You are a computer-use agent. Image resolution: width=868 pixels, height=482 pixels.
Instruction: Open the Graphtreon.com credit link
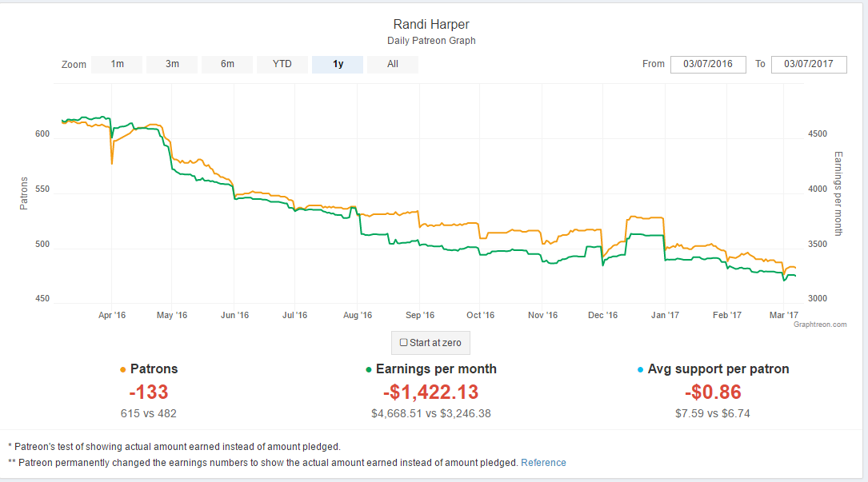[x=820, y=325]
